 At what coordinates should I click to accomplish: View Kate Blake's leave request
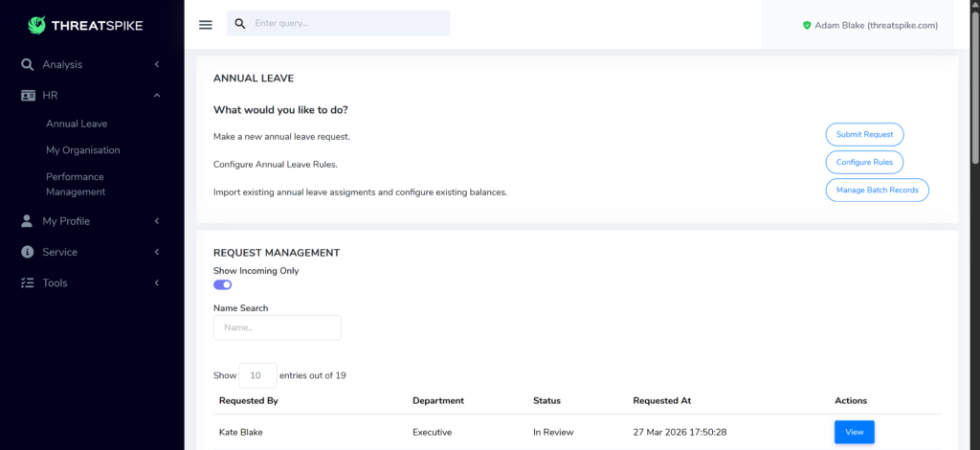854,432
